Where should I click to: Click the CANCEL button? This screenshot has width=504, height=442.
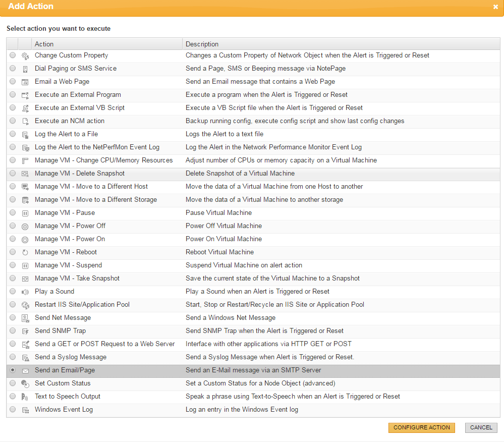click(481, 427)
